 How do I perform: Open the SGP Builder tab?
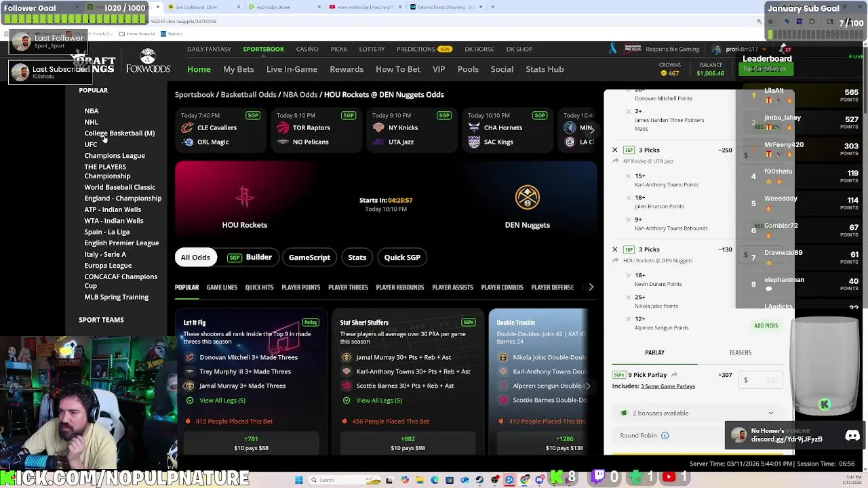(x=250, y=258)
